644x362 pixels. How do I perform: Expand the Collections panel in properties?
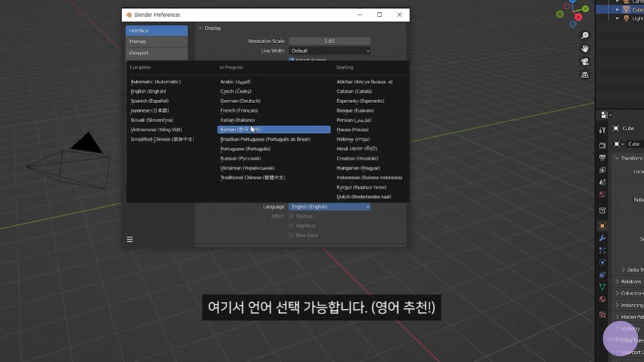pos(617,293)
